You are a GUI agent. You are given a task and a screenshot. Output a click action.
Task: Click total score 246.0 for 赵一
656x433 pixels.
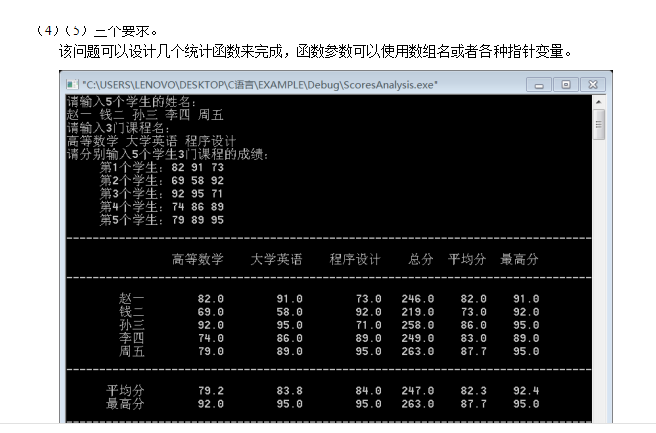click(x=418, y=299)
